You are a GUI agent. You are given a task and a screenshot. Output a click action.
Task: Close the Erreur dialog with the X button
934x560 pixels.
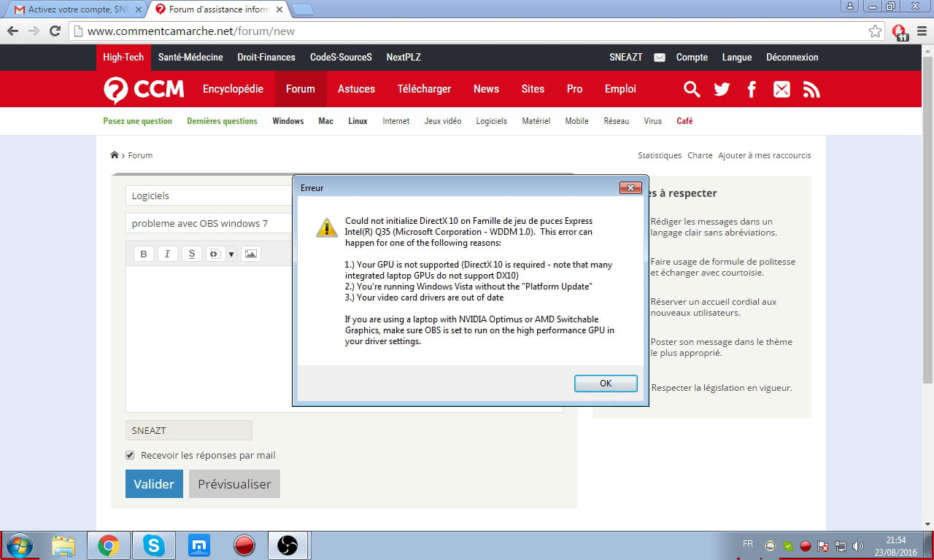coord(630,187)
